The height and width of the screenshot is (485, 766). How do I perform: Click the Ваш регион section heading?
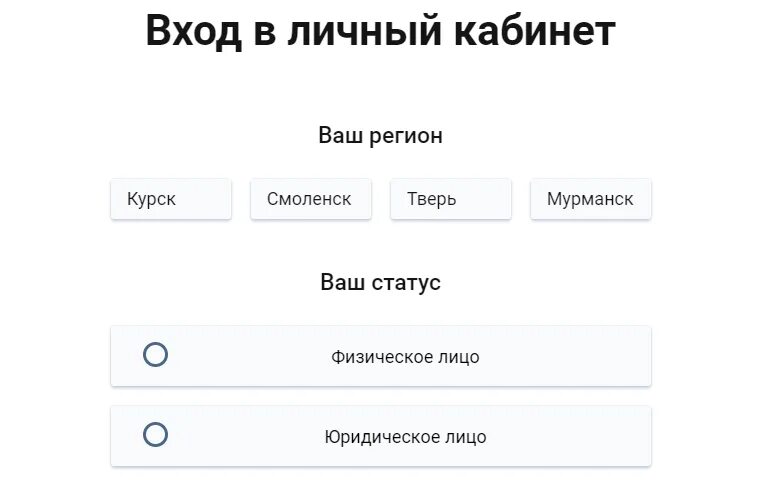381,136
